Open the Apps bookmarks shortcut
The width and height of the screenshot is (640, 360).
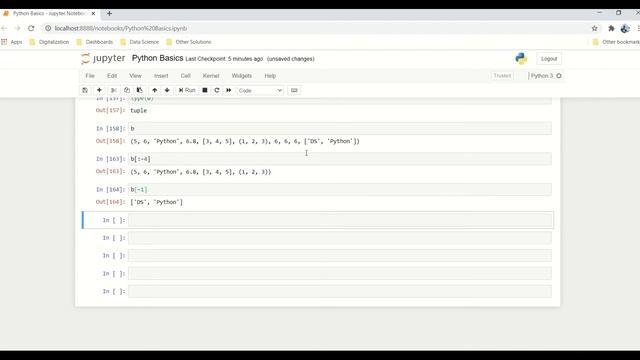coord(12,42)
